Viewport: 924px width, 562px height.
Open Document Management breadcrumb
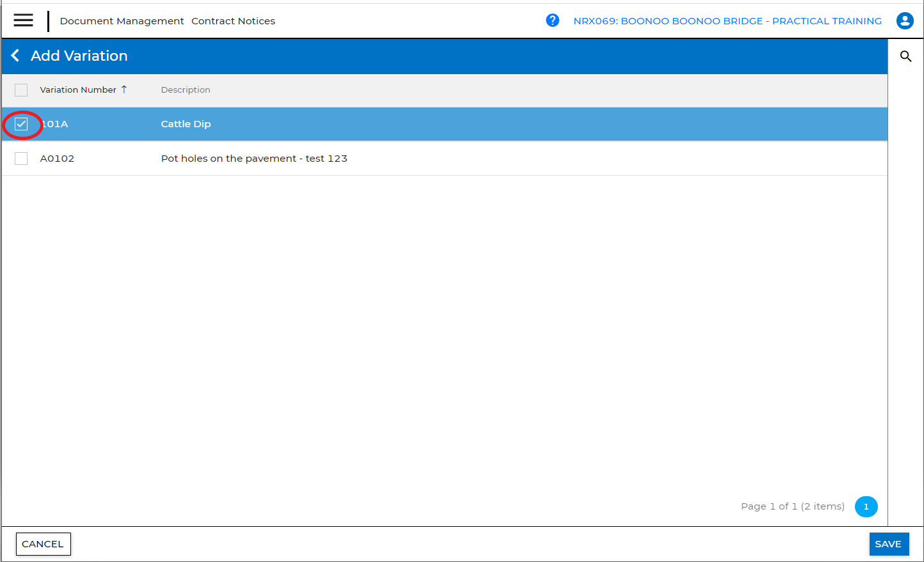[x=122, y=21]
